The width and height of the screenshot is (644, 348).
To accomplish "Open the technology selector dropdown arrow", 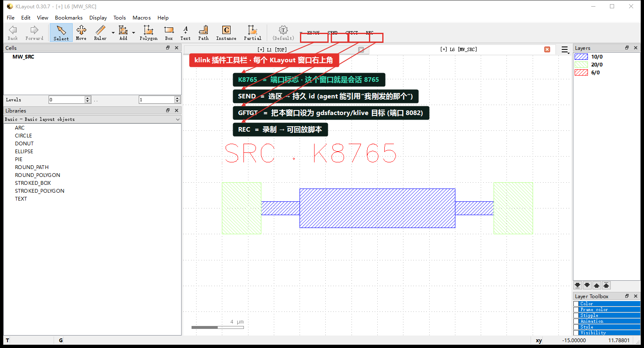I will pos(301,33).
